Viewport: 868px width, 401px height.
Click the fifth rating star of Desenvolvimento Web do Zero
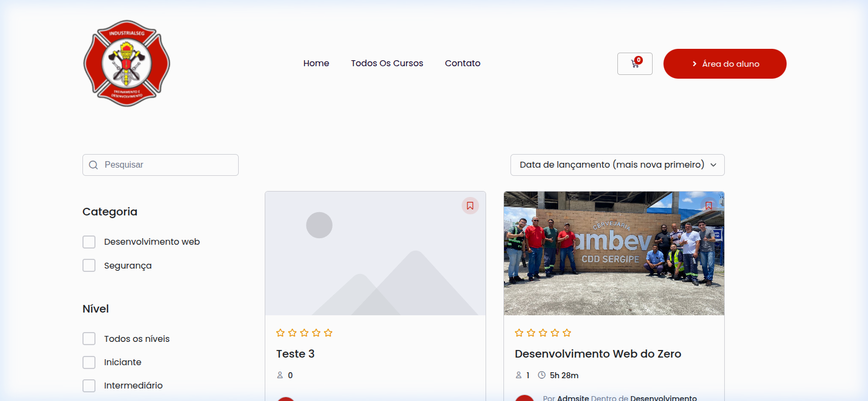(x=567, y=333)
